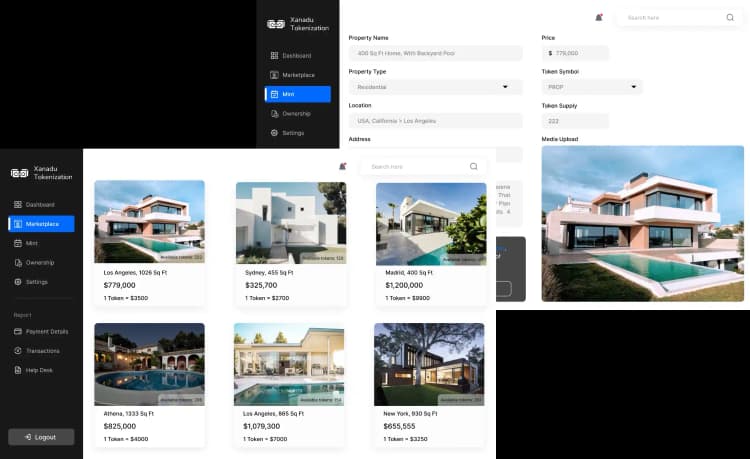
Task: Open the Location selector field
Action: pyautogui.click(x=435, y=121)
